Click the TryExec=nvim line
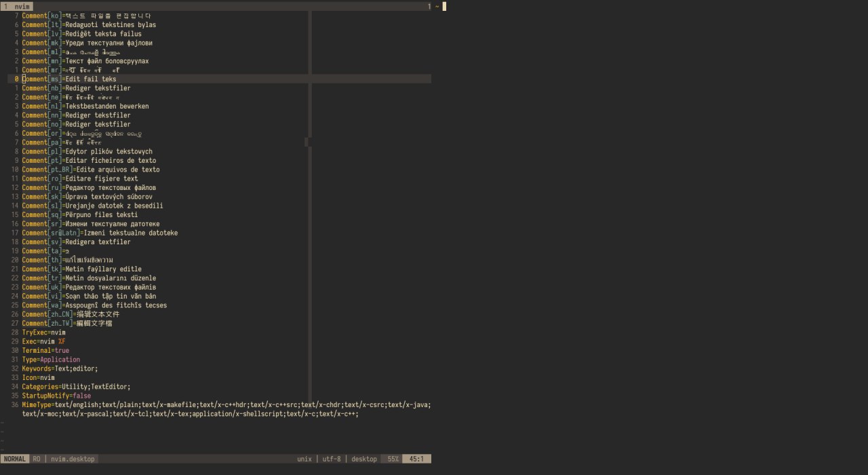The height and width of the screenshot is (475, 868). pos(43,332)
